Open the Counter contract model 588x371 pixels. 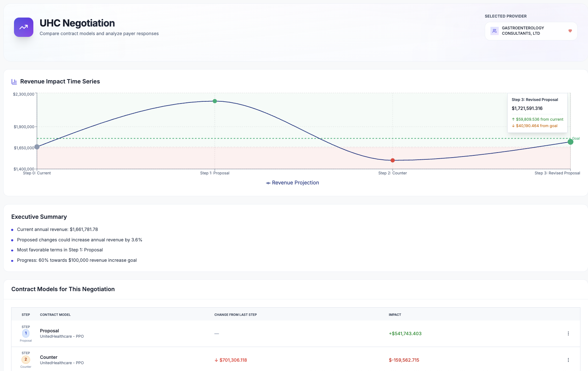[49, 357]
